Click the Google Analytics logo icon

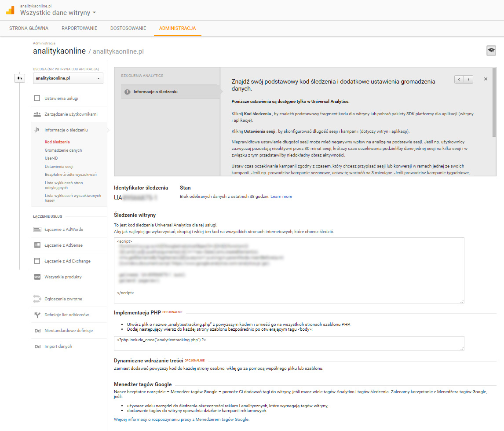(10, 10)
